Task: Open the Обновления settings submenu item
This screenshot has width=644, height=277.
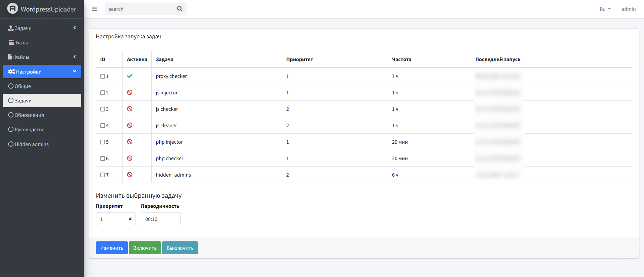Action: tap(29, 115)
